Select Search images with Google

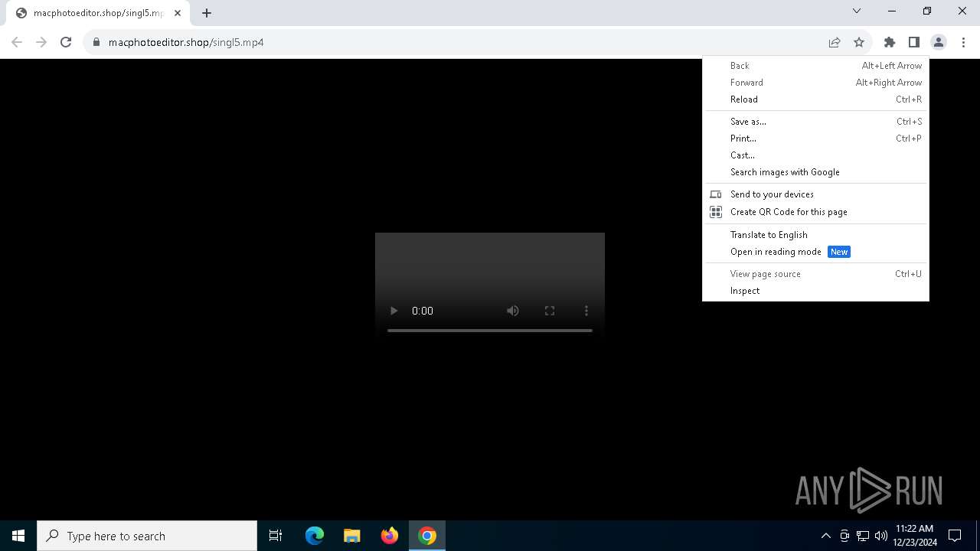(x=815, y=172)
